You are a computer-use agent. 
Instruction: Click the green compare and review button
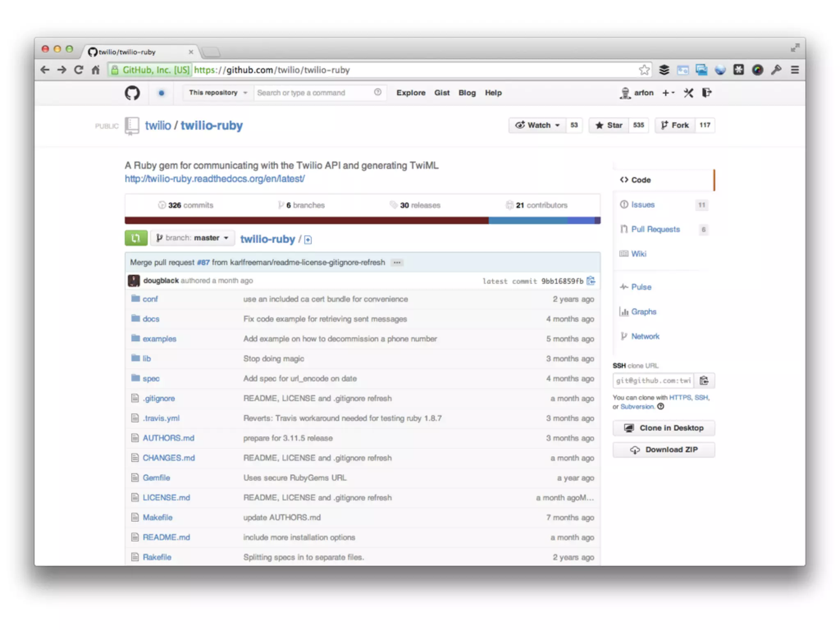136,238
